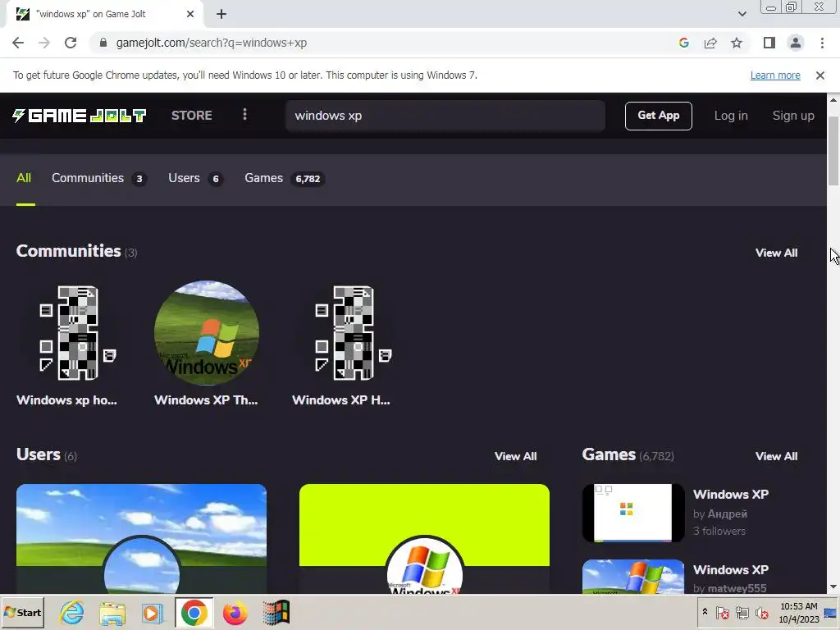Image resolution: width=840 pixels, height=630 pixels.
Task: Open the Chrome profile icon
Action: click(796, 43)
